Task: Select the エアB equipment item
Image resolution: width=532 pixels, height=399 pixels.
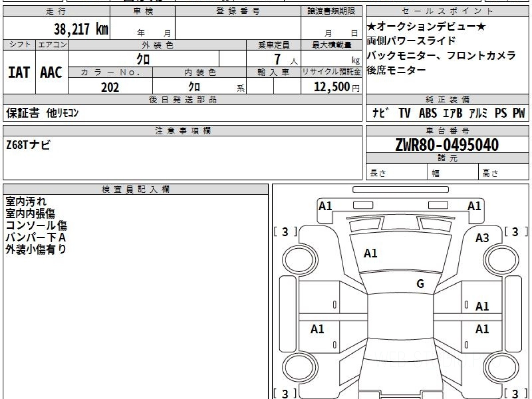Action: [x=453, y=113]
